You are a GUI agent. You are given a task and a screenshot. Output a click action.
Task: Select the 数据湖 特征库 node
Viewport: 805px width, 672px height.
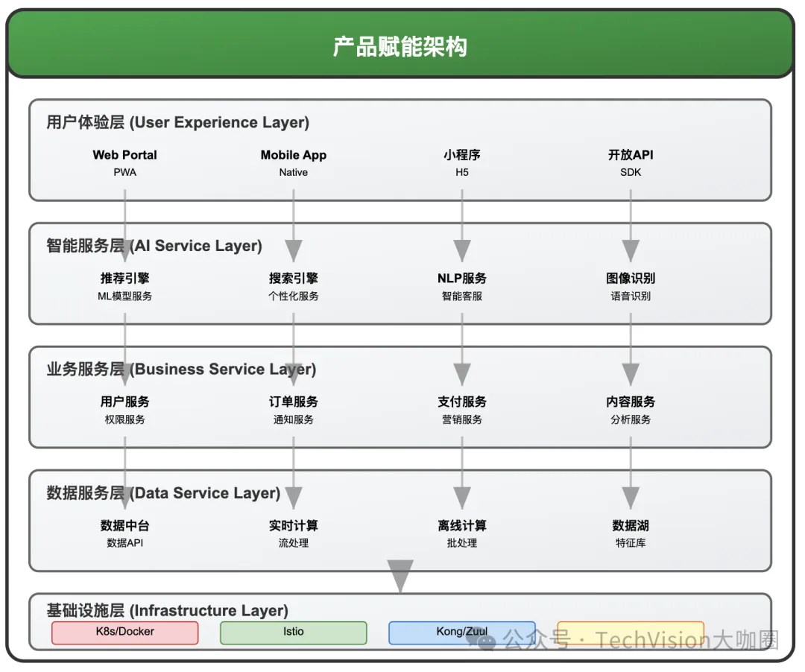tap(631, 533)
